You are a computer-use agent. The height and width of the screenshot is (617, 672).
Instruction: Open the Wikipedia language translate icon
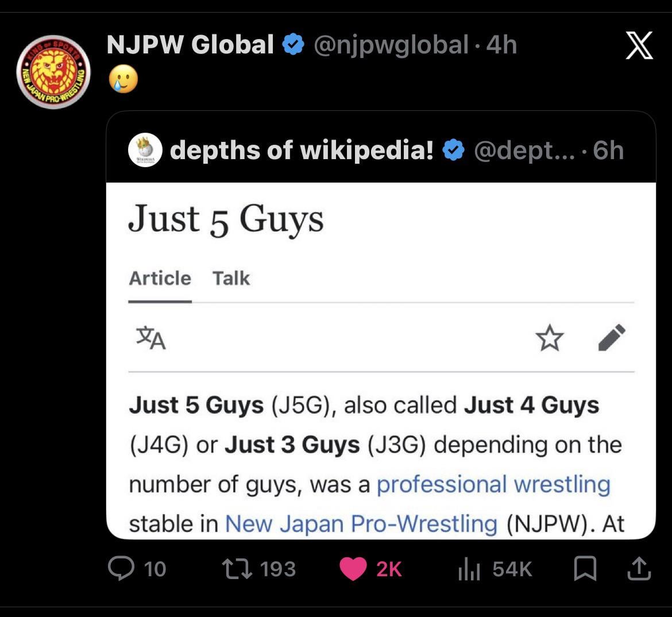150,338
